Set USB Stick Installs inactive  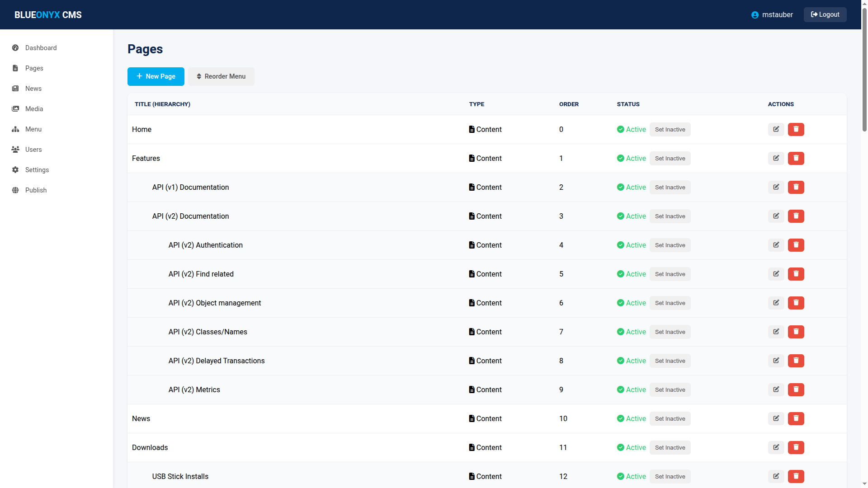[670, 477]
